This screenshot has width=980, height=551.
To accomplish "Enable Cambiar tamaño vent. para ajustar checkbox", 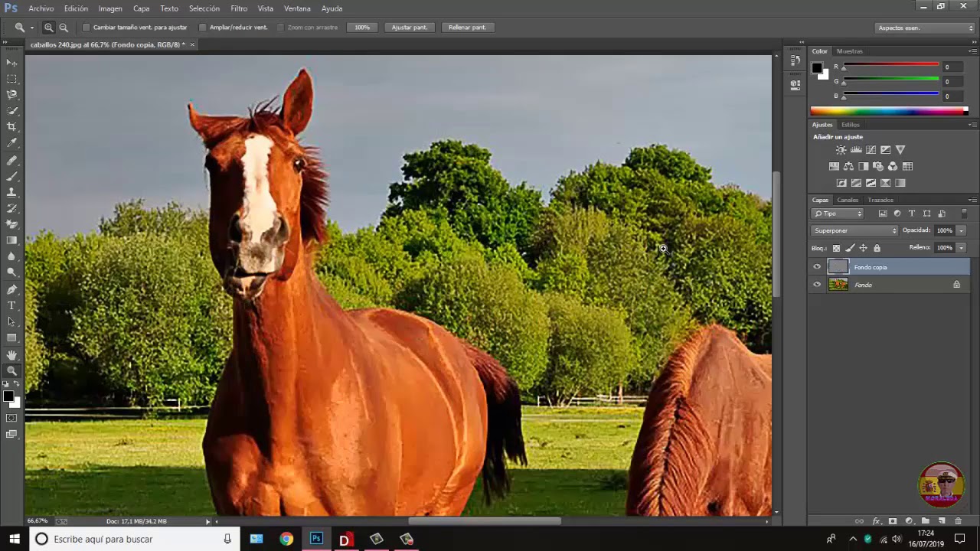I will point(87,28).
